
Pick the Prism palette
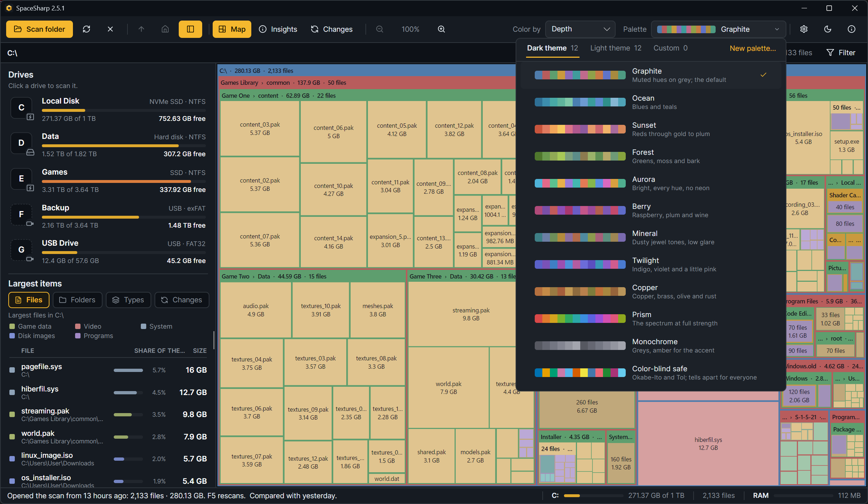651,319
